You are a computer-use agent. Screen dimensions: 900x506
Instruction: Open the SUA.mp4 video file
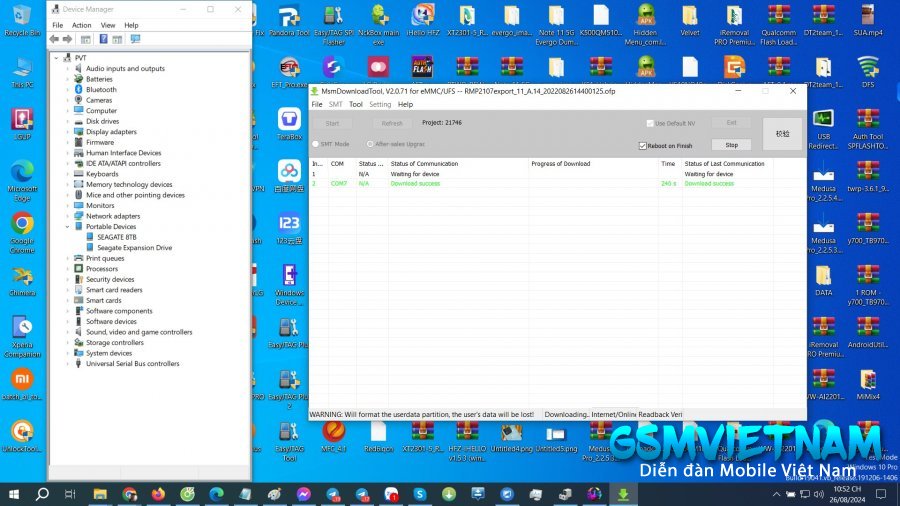[868, 21]
